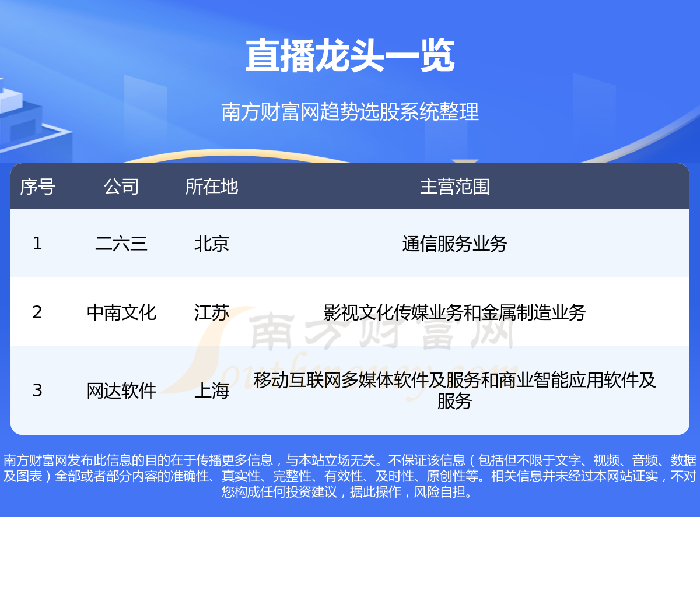
Task: Click location cell 上海
Action: point(212,390)
